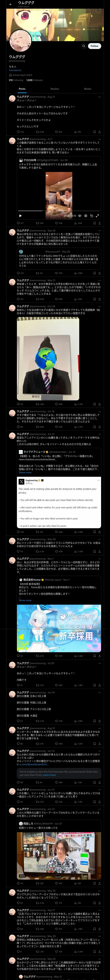View the 1,828 Followers list

point(35,80)
